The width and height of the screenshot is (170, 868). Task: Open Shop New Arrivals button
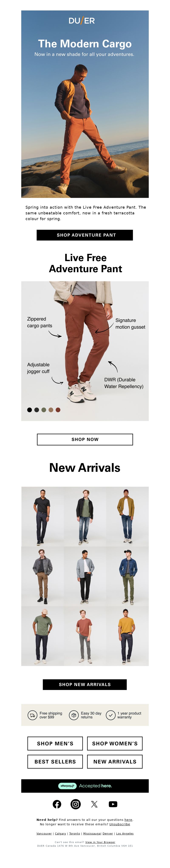(x=85, y=684)
